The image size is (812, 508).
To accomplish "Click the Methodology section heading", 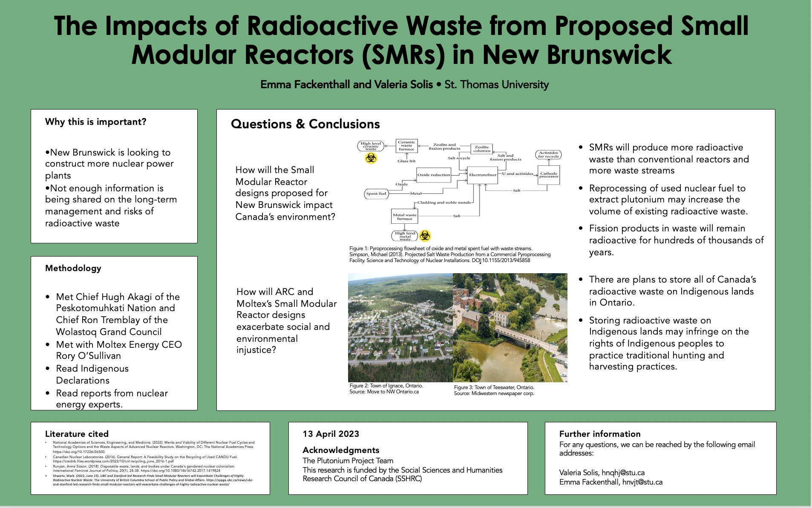I will pyautogui.click(x=73, y=268).
